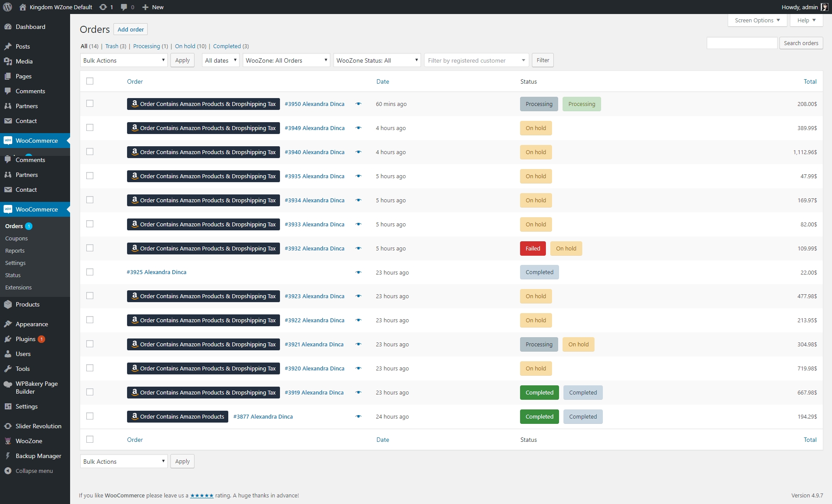Viewport: 832px width, 504px height.
Task: Check the box for order #3925
Action: coord(90,272)
